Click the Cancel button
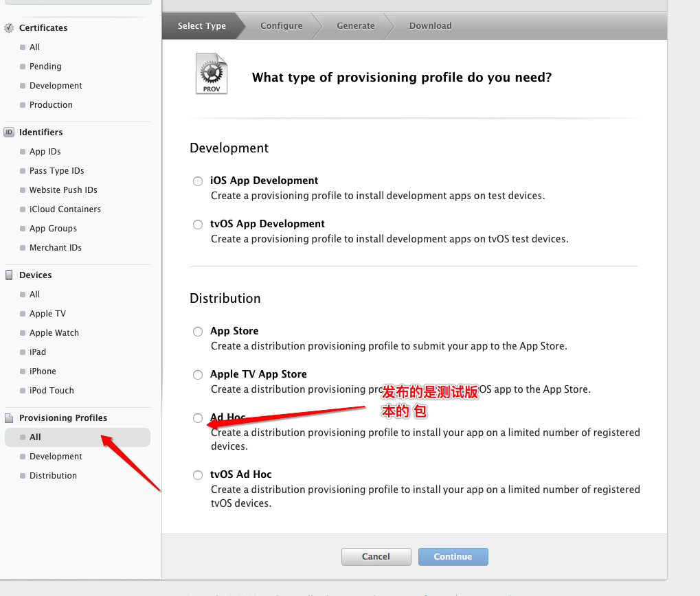700x596 pixels. [376, 557]
